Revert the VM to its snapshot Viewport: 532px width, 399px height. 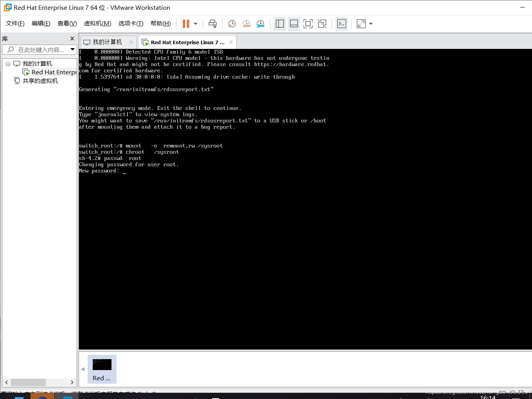(246, 24)
